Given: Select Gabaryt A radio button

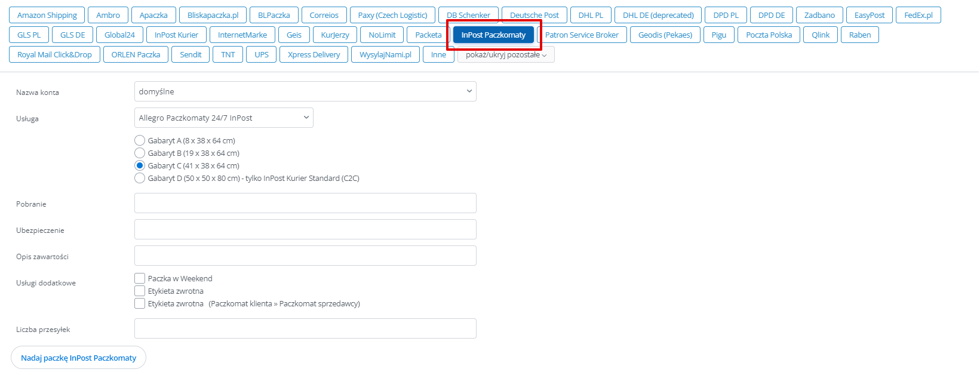Looking at the screenshot, I should click(140, 140).
